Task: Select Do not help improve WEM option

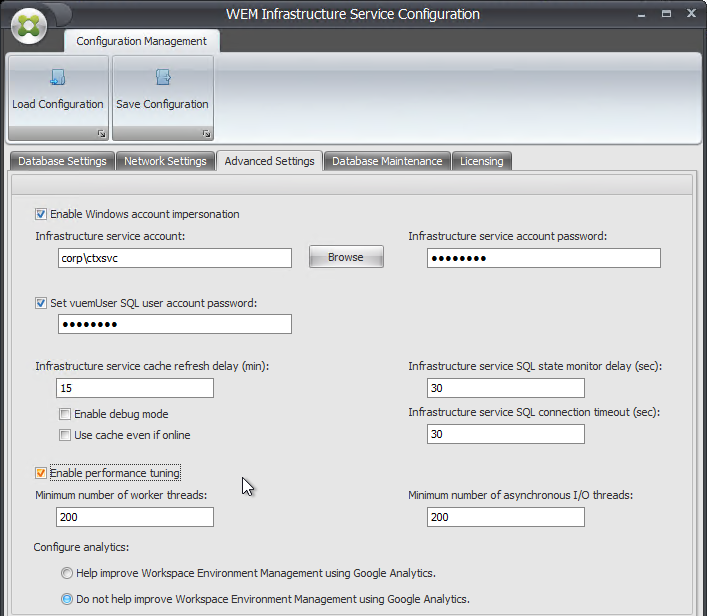Action: [67, 599]
